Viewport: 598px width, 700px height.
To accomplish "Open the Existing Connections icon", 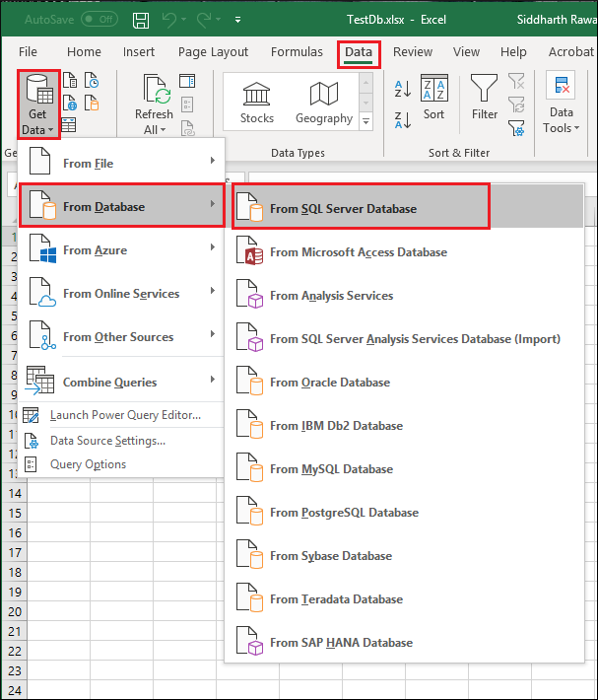I will tap(92, 103).
